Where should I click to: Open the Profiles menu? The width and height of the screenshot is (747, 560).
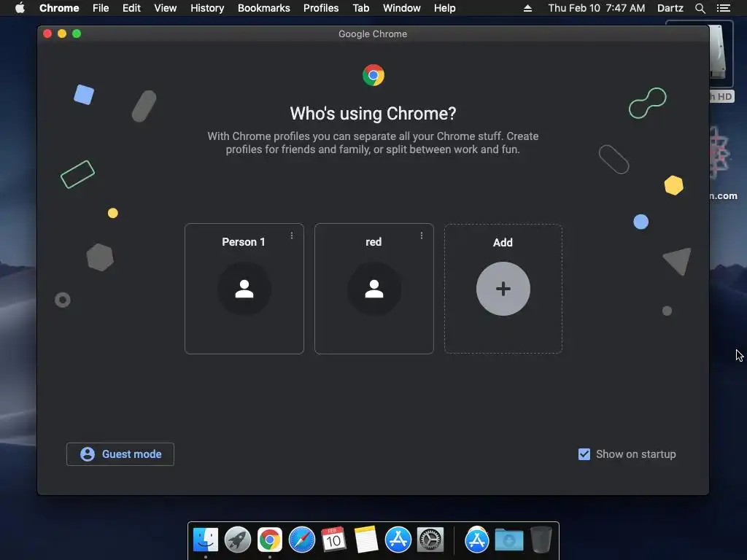tap(321, 8)
